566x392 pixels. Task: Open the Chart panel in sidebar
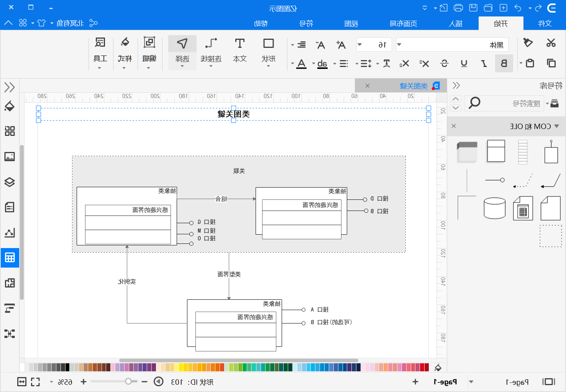(x=10, y=232)
